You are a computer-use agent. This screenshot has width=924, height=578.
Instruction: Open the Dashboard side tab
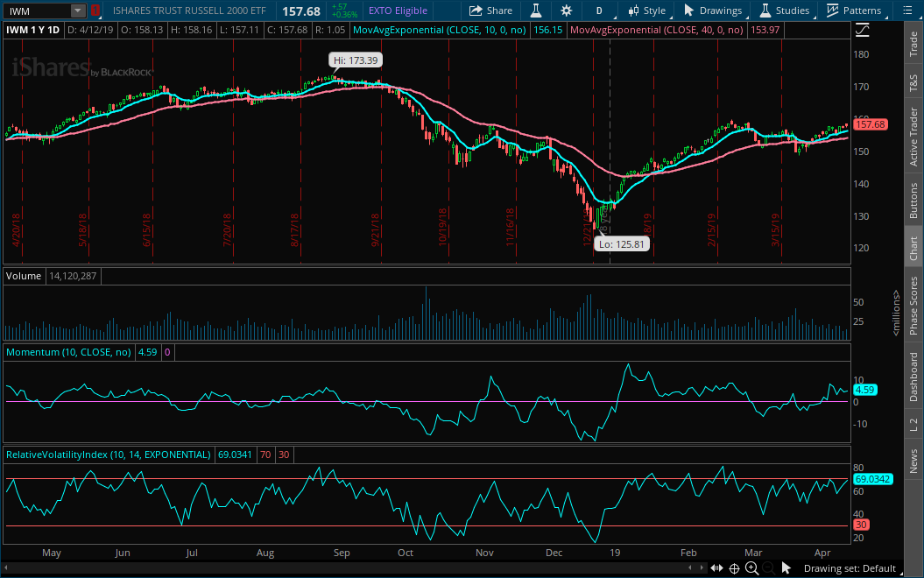913,377
